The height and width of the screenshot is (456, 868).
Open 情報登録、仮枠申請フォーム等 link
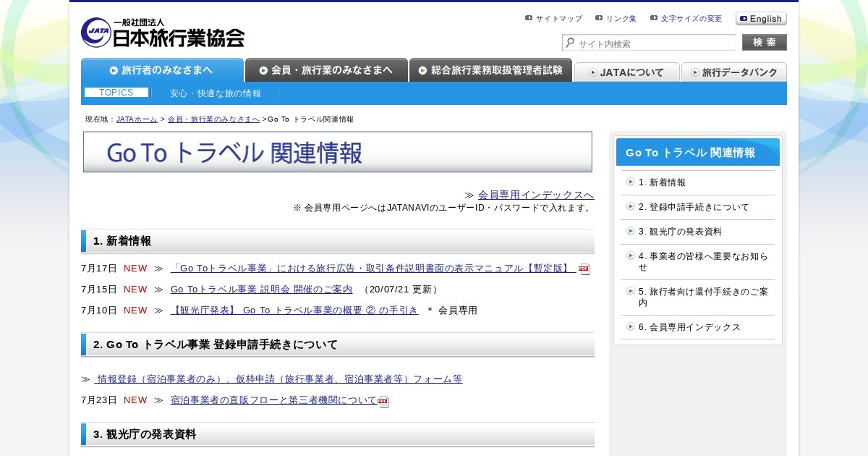[278, 379]
